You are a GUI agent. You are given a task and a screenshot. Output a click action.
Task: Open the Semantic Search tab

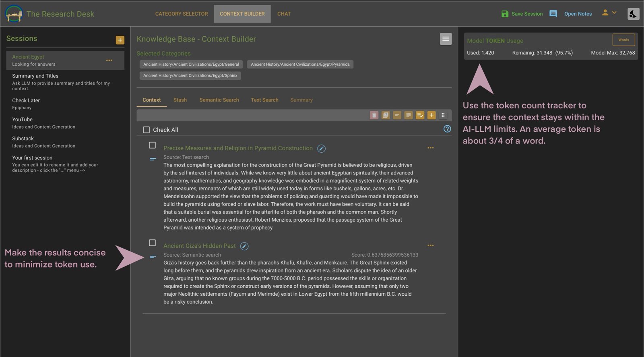point(219,100)
